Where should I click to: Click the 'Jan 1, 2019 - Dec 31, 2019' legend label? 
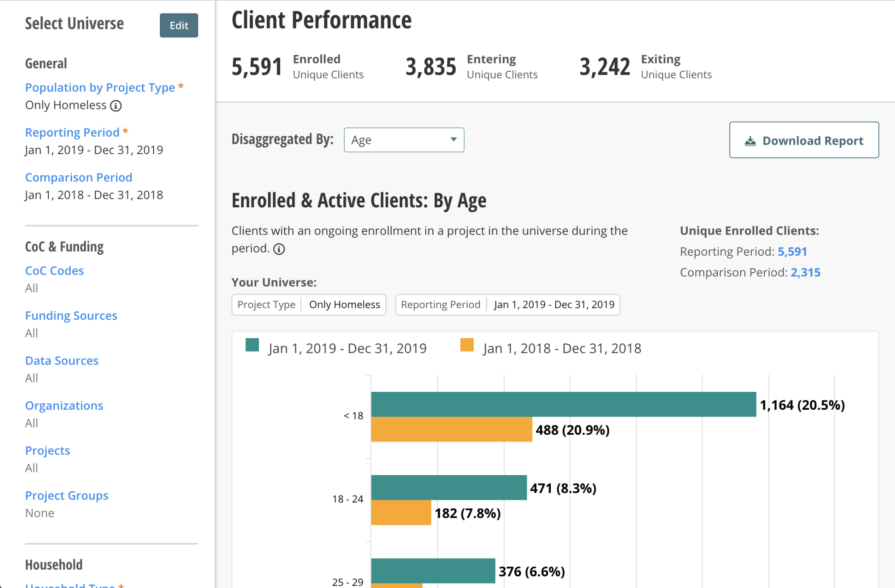[347, 348]
